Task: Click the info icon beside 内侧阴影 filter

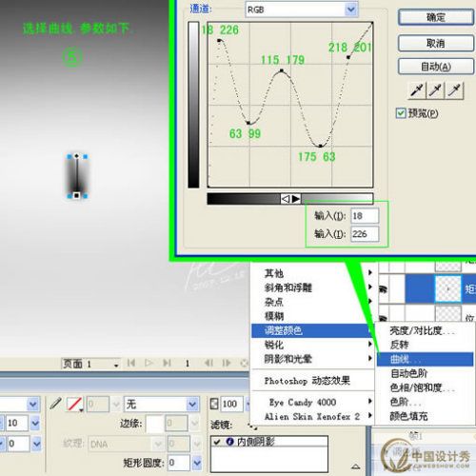Action: pyautogui.click(x=229, y=442)
